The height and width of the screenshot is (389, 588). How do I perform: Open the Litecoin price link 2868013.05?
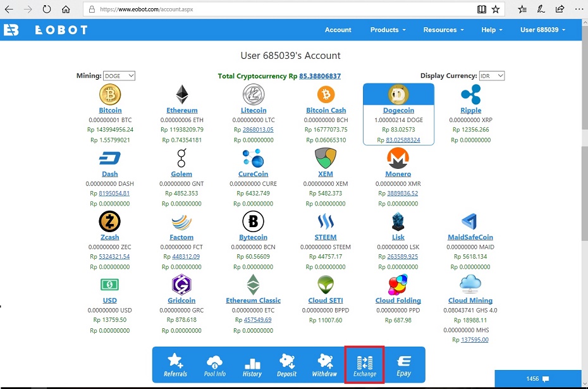[258, 130]
